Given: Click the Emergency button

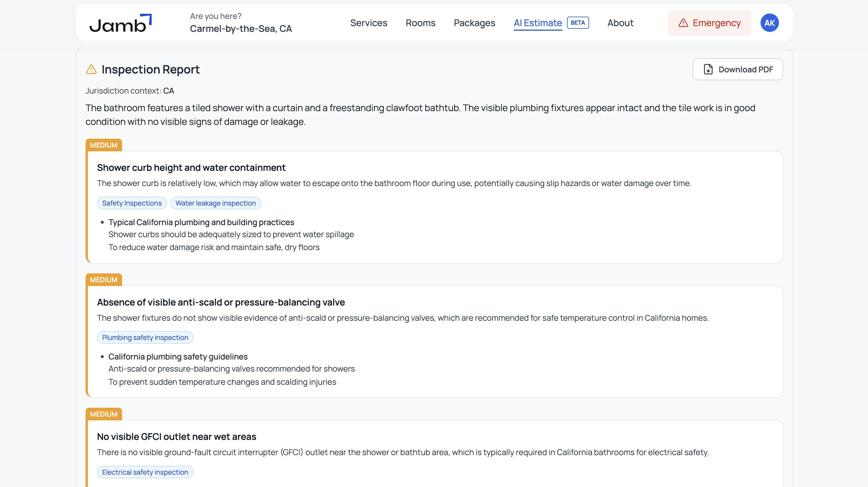Looking at the screenshot, I should 709,23.
